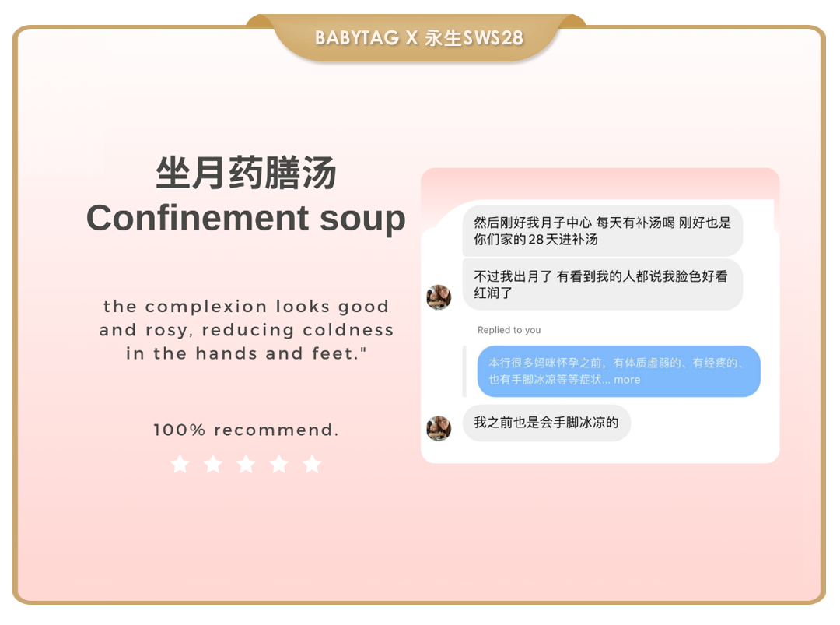Click the first white rating star

(180, 464)
